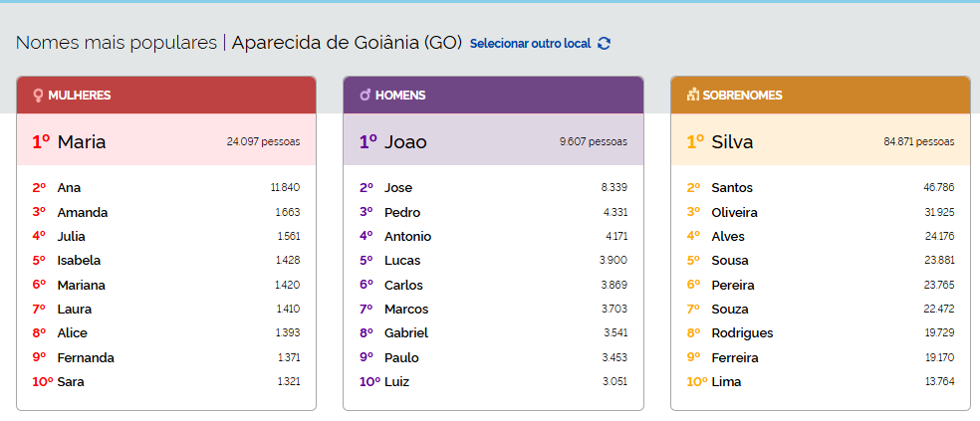Image resolution: width=980 pixels, height=421 pixels.
Task: Select Jose in the men's list
Action: point(398,188)
